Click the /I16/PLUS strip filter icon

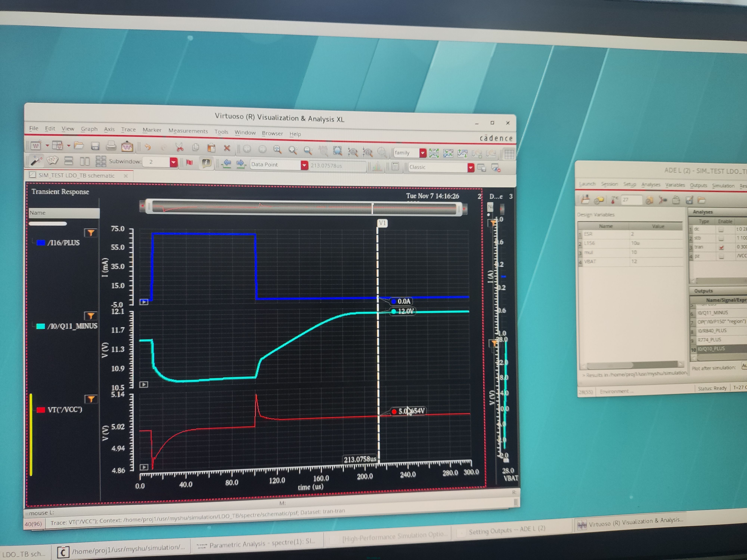click(x=91, y=233)
